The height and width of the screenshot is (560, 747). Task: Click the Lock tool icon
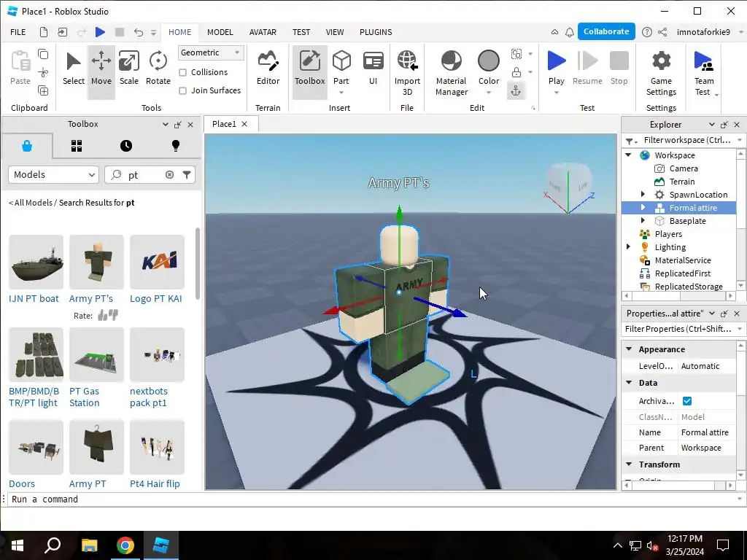[x=516, y=72]
